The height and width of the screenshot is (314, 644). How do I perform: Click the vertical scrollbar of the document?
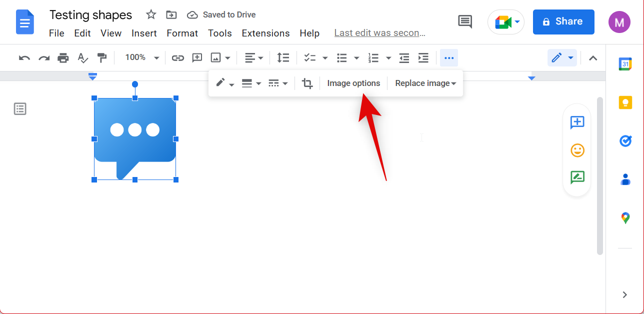[x=600, y=175]
